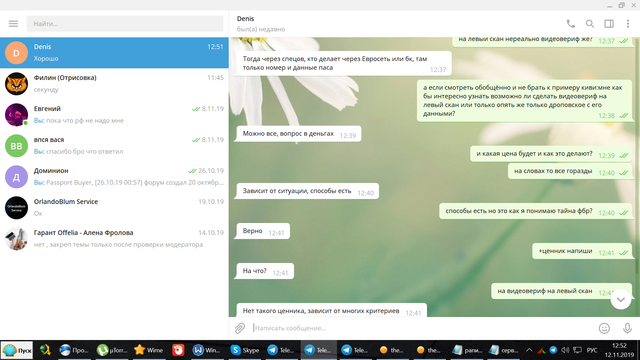Click the microphone voice message icon
This screenshot has height=360, width=640.
coord(627,328)
